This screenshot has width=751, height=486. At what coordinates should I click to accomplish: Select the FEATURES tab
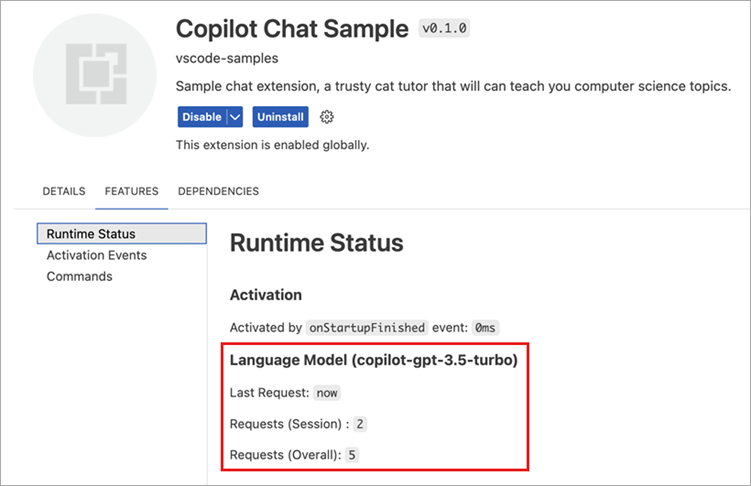[131, 191]
